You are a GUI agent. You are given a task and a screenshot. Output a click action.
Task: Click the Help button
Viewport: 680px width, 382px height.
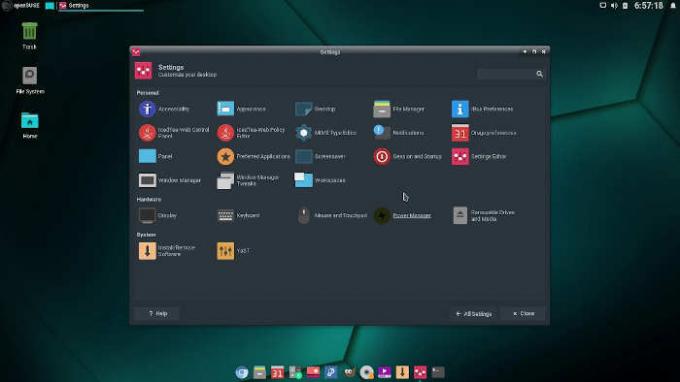coord(157,313)
